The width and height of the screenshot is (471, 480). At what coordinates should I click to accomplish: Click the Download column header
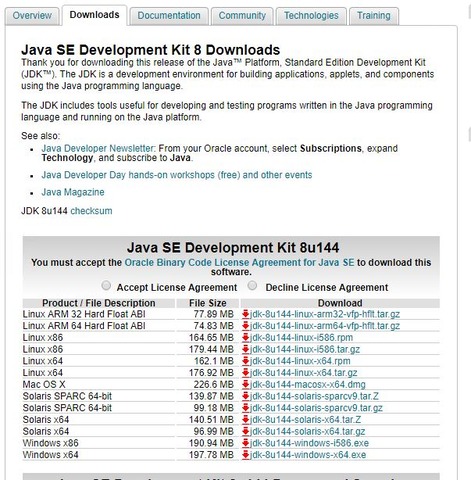pos(340,303)
